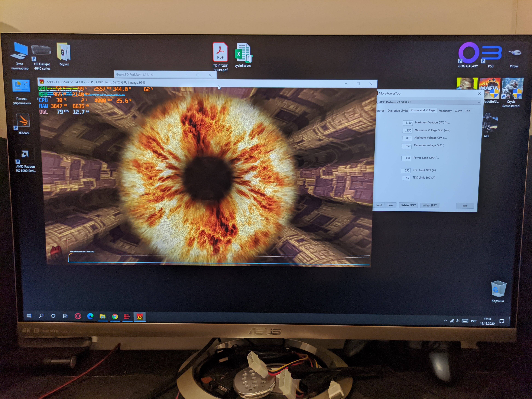
Task: Open the Recycle Bin icon
Action: click(498, 289)
